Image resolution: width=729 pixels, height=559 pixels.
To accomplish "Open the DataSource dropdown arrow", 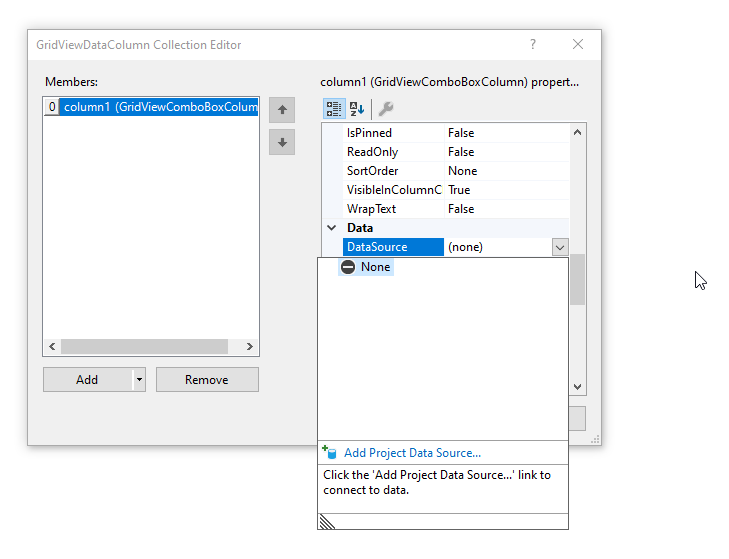I will tap(559, 247).
